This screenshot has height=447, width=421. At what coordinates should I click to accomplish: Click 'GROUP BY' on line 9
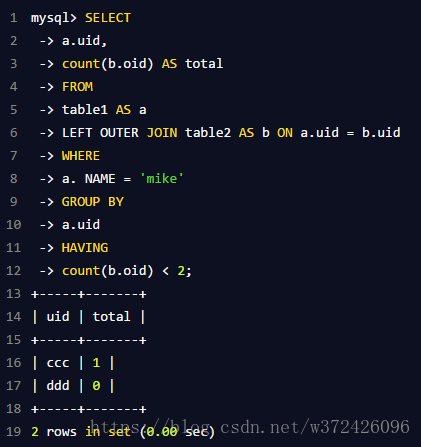click(93, 202)
